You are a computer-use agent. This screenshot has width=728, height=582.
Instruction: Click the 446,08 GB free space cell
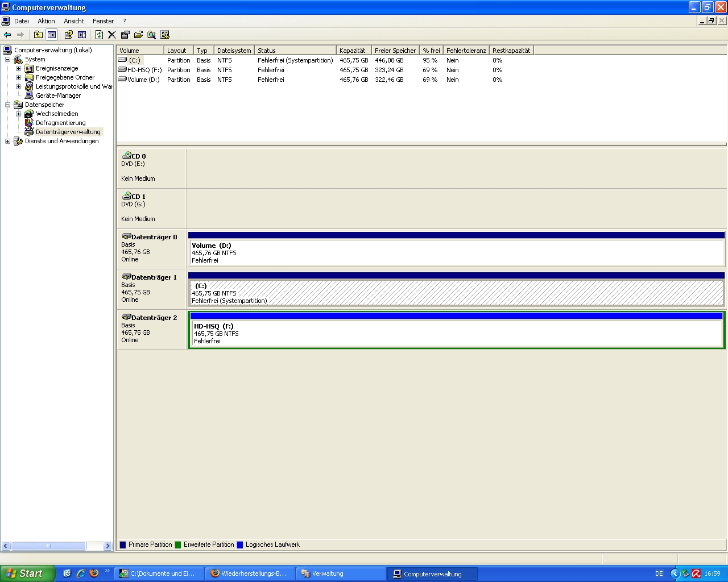tap(389, 60)
